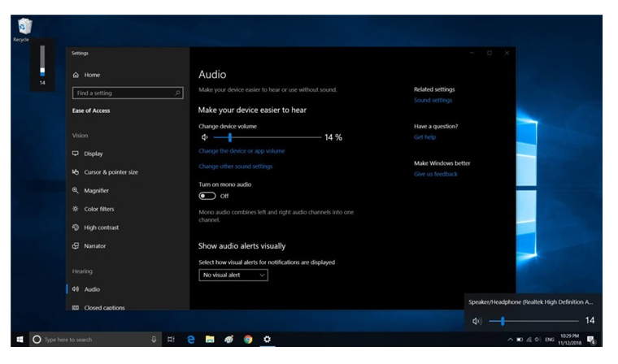Click the Cortana circle icon in taskbar

click(x=37, y=340)
